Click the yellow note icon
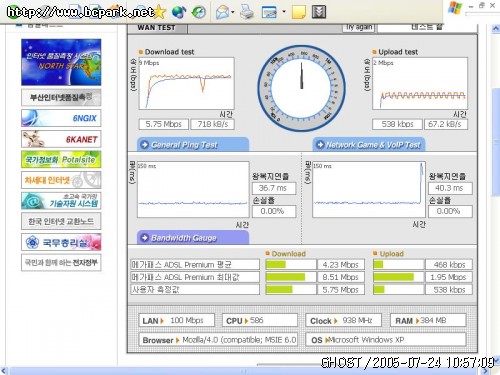This screenshot has width=500, height=375. pyautogui.click(x=299, y=12)
